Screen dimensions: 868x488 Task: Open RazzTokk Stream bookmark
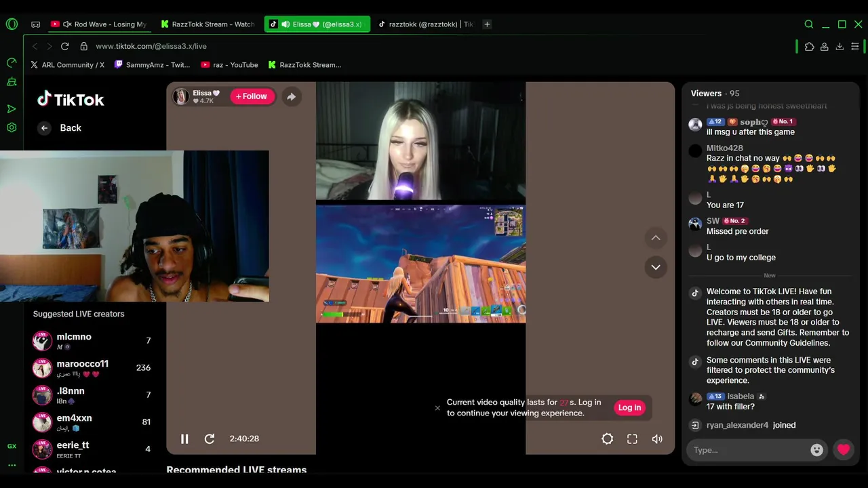304,65
